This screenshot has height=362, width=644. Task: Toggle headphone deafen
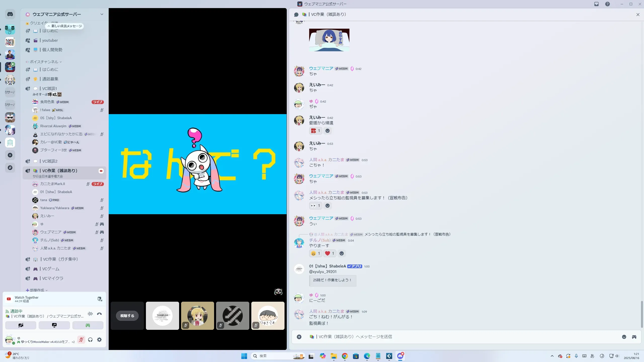coord(90,340)
